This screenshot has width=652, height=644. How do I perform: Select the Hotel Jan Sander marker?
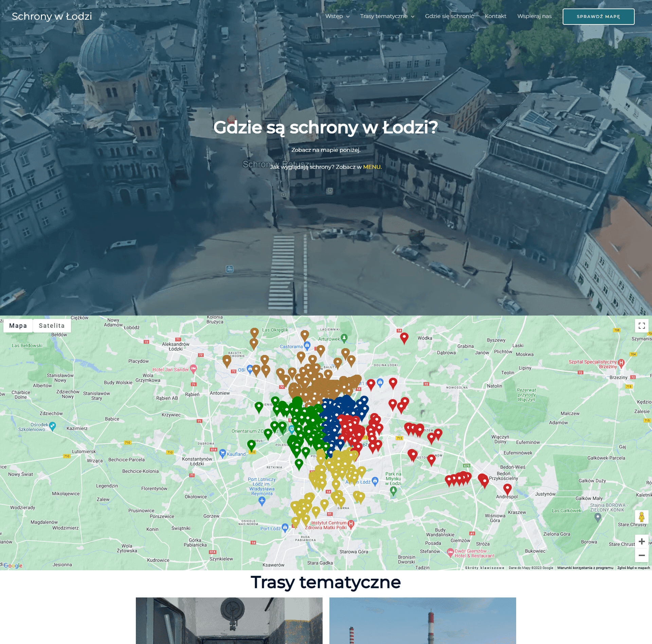point(194,369)
